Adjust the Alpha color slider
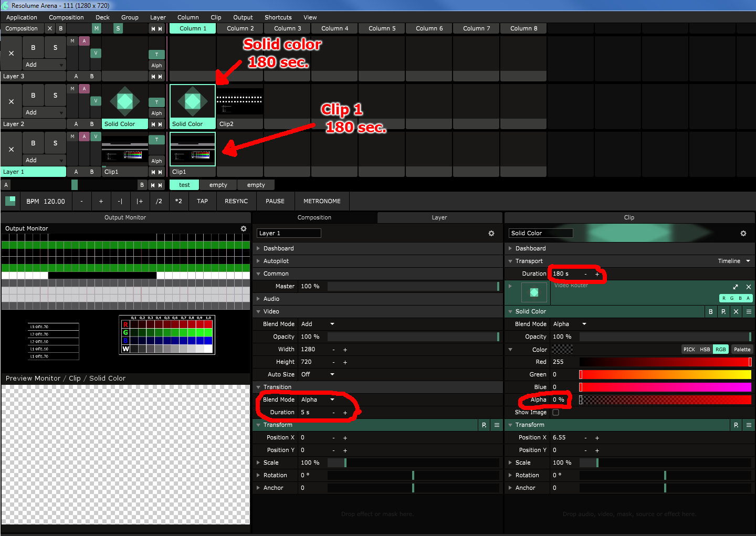Image resolution: width=756 pixels, height=536 pixels. tap(665, 400)
